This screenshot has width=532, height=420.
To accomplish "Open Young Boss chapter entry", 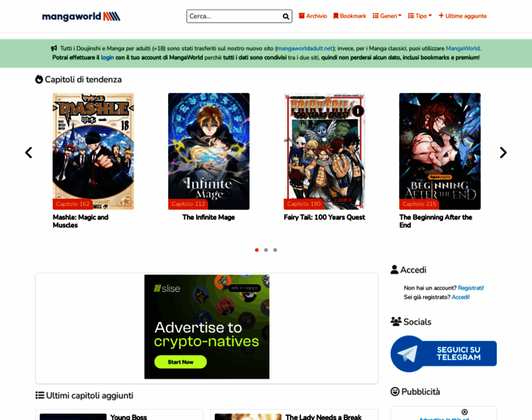I will click(129, 417).
